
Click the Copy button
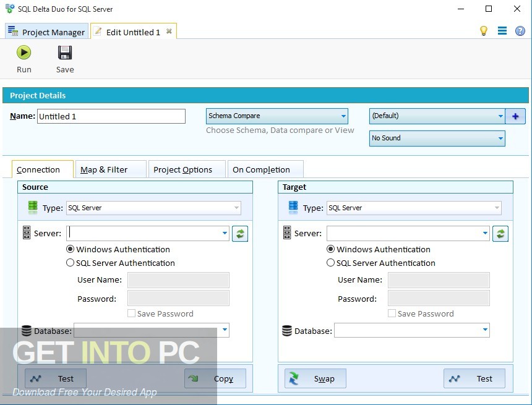coord(215,378)
